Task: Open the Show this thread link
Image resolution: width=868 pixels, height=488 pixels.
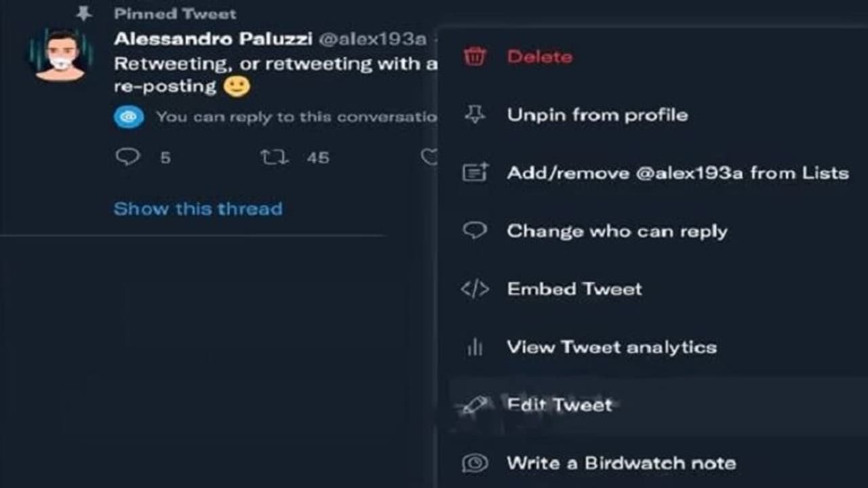Action: (x=197, y=208)
